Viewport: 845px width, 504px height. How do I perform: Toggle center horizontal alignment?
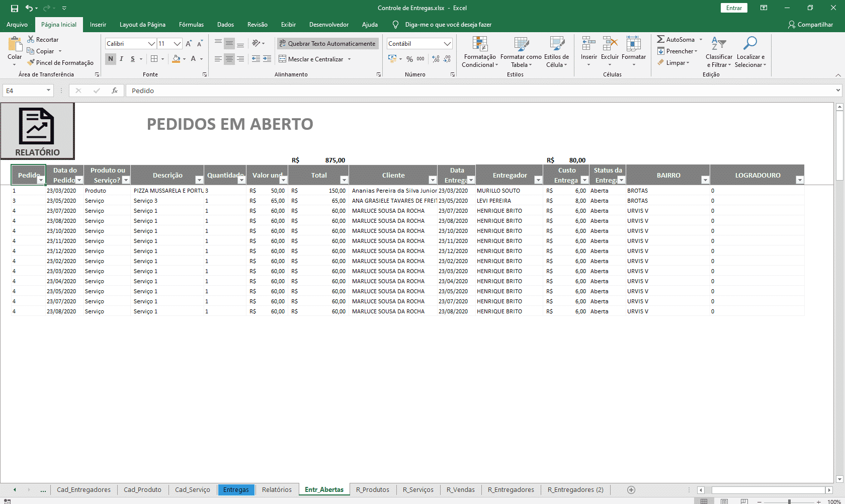coord(229,59)
